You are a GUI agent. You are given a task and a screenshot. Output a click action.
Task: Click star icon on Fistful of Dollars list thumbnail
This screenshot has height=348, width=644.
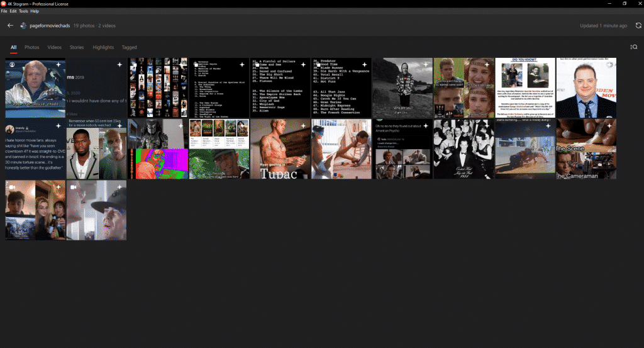tap(303, 65)
